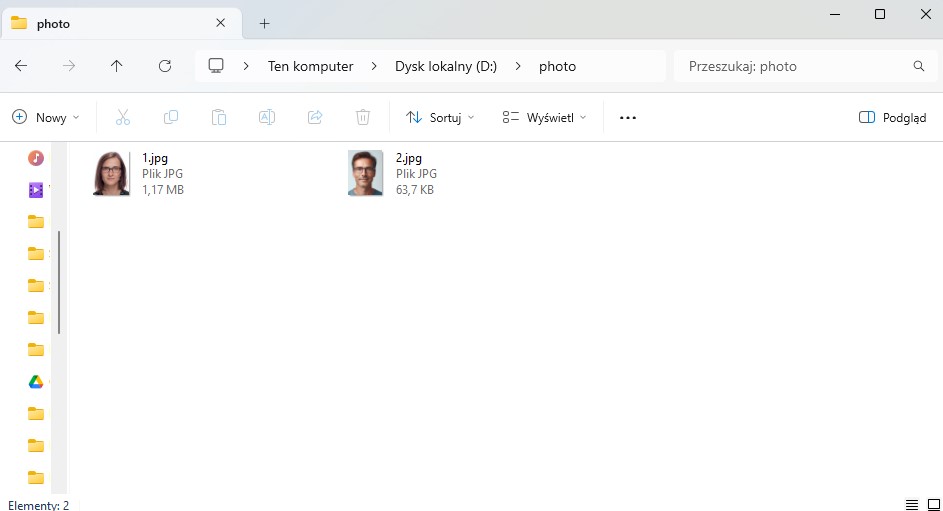The image size is (943, 511).
Task: Refresh the current folder view
Action: pos(165,66)
